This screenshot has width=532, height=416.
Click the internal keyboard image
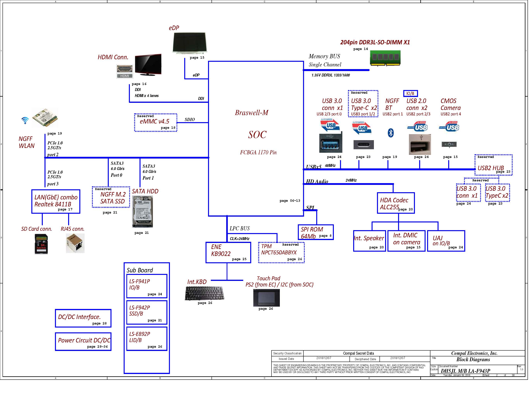(x=204, y=293)
